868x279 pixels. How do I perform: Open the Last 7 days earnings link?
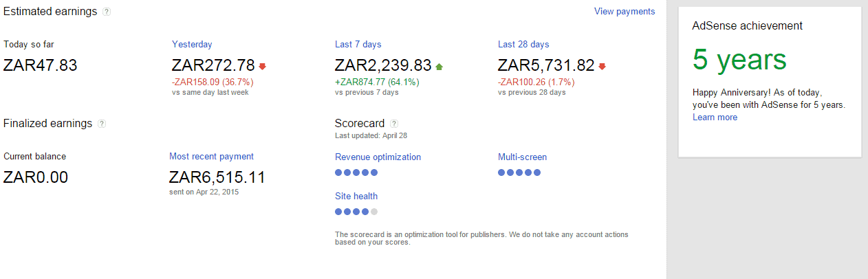tap(358, 44)
